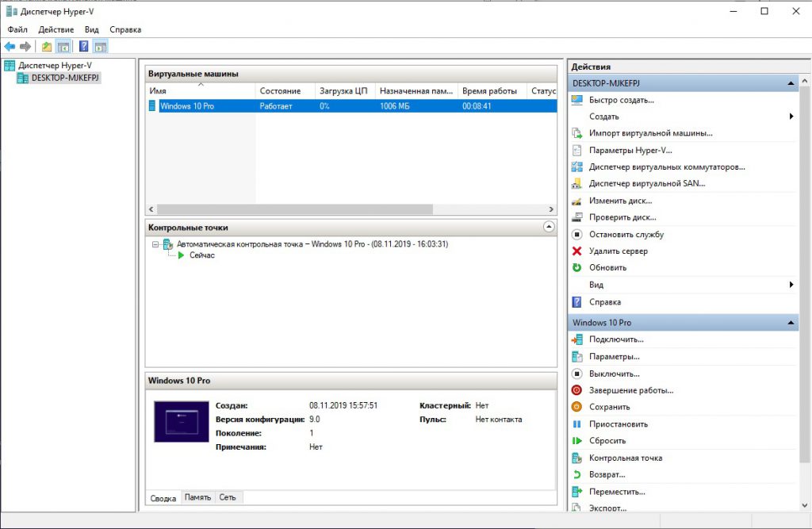
Task: Switch to the Память tab
Action: click(197, 497)
